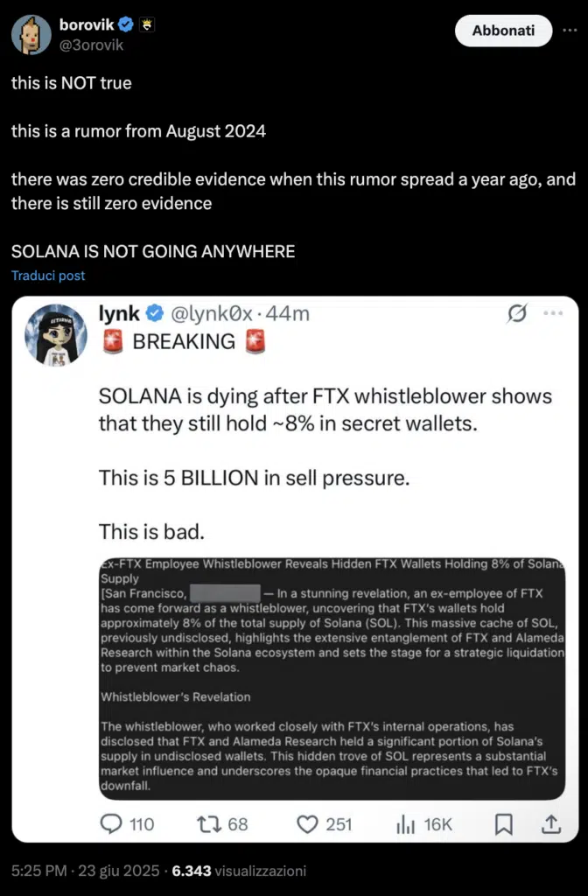Bookmark lynk's post
Image resolution: width=588 pixels, height=896 pixels.
tap(503, 824)
